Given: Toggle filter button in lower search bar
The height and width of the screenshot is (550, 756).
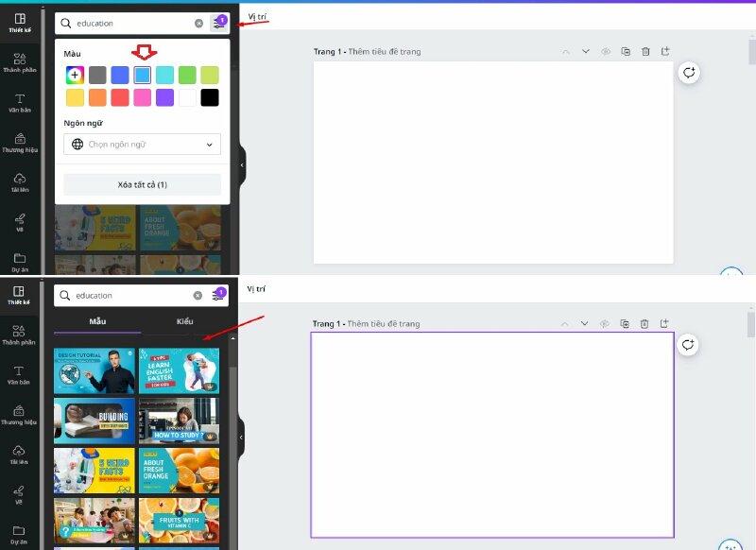Looking at the screenshot, I should (219, 295).
